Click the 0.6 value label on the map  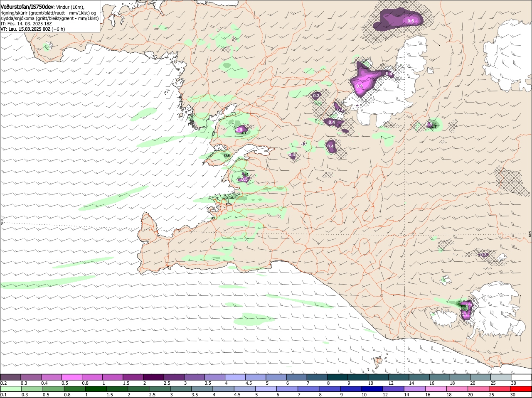(x=227, y=156)
